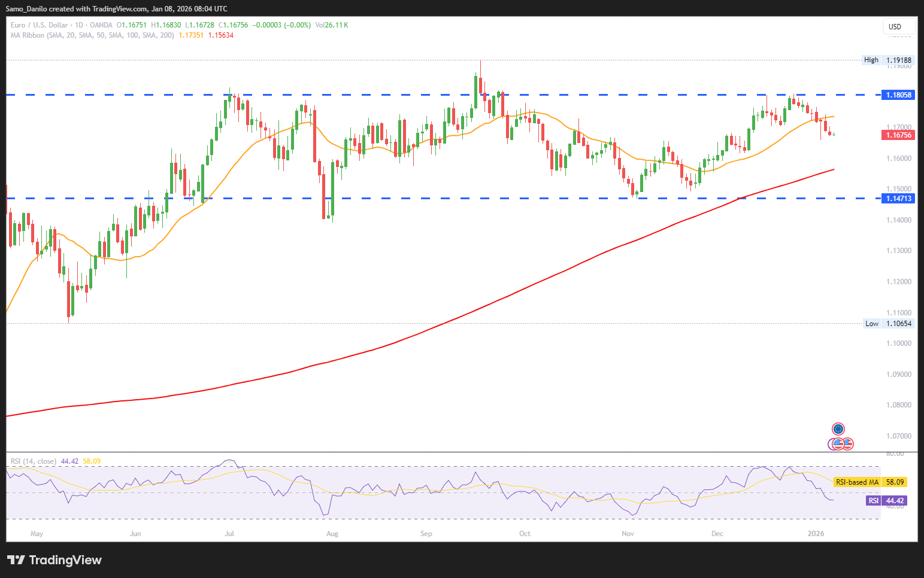The width and height of the screenshot is (924, 578).
Task: Click the TradingView logo at bottom left
Action: point(54,560)
